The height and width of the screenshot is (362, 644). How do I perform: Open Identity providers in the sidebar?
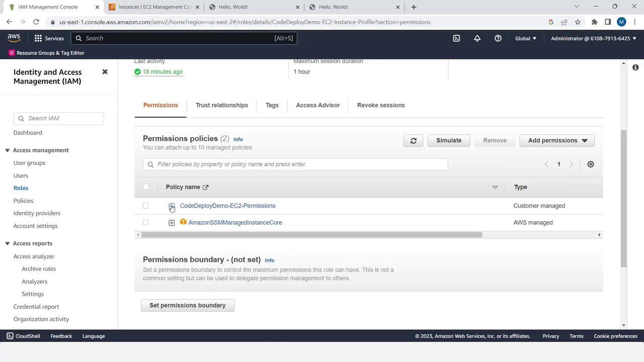tap(37, 213)
